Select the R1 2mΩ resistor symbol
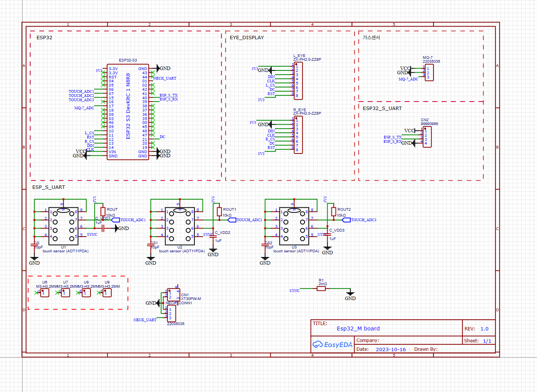Image resolution: width=537 pixels, height=392 pixels. pyautogui.click(x=321, y=289)
